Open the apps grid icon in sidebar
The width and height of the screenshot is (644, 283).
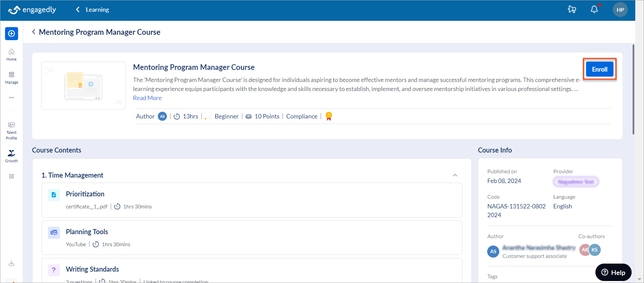(x=11, y=176)
